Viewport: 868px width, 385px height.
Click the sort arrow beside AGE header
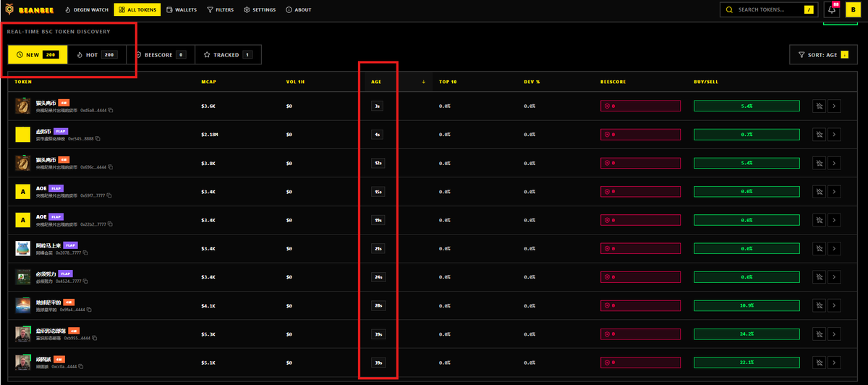coord(423,82)
